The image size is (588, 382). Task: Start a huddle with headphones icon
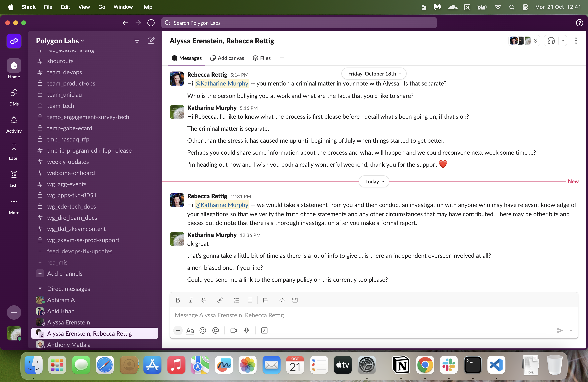(x=551, y=41)
